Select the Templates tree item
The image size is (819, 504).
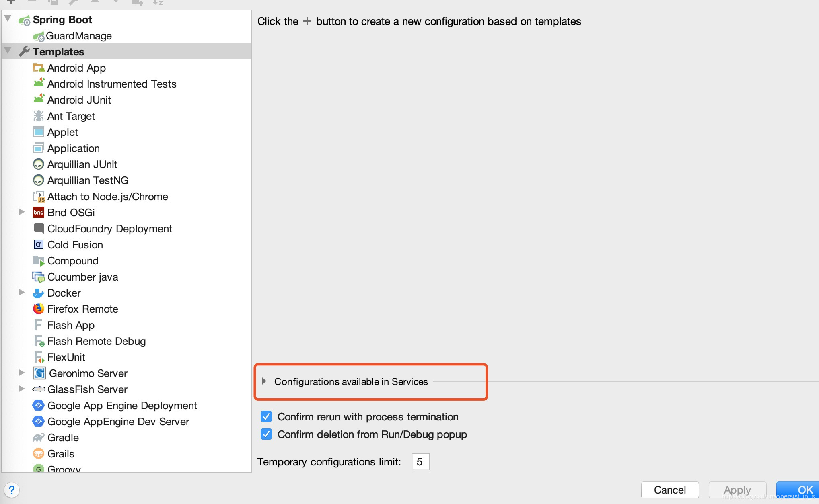58,51
